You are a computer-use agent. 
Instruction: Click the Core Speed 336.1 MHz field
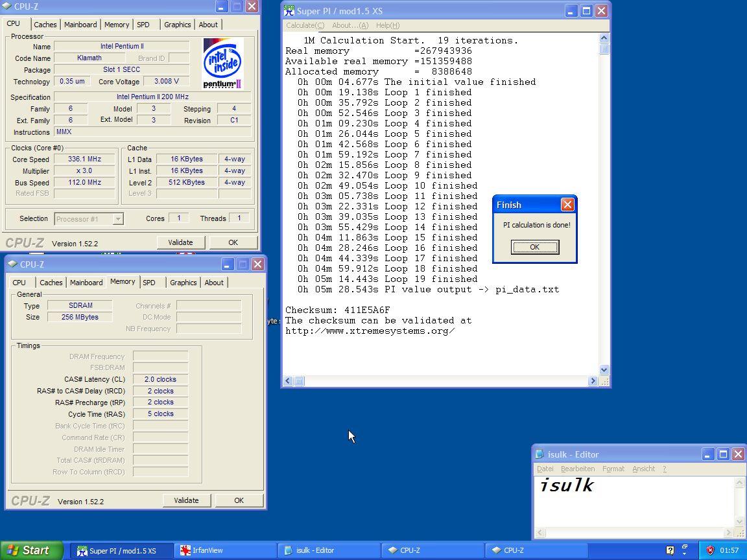pyautogui.click(x=84, y=159)
